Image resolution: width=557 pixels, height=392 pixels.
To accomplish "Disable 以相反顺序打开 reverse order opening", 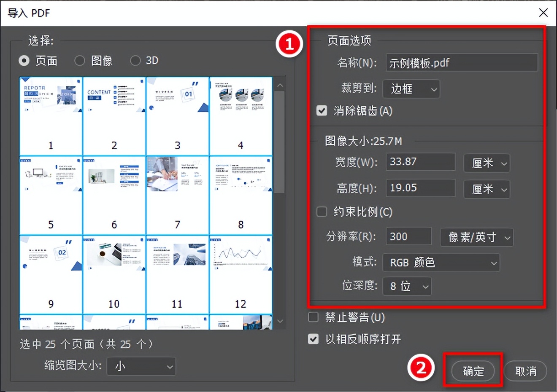I will [313, 339].
